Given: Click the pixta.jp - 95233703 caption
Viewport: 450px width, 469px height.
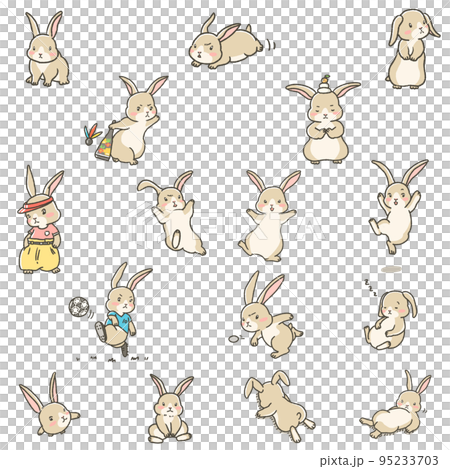Looking at the screenshot, I should coord(379,460).
